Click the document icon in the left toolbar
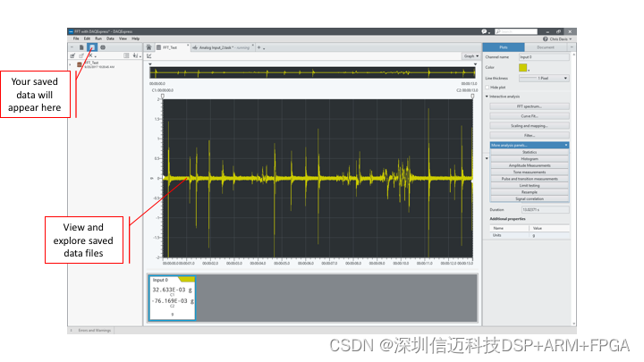Viewport: 644px width, 362px height. [x=81, y=46]
